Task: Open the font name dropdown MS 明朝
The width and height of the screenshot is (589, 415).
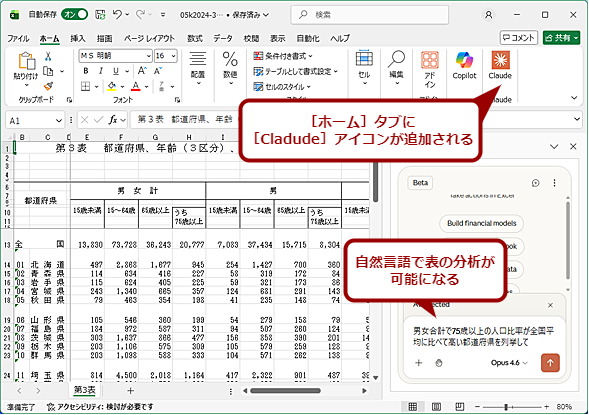Action: [149, 56]
